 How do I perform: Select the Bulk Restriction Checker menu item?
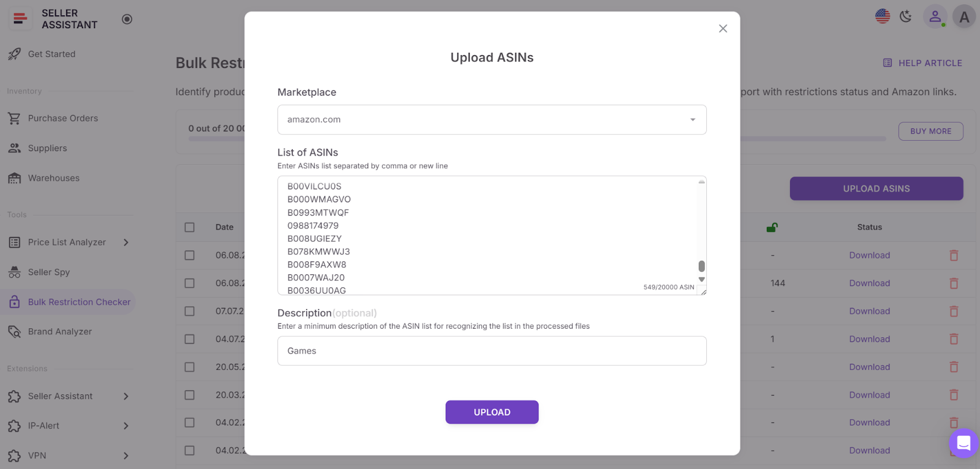(x=79, y=301)
